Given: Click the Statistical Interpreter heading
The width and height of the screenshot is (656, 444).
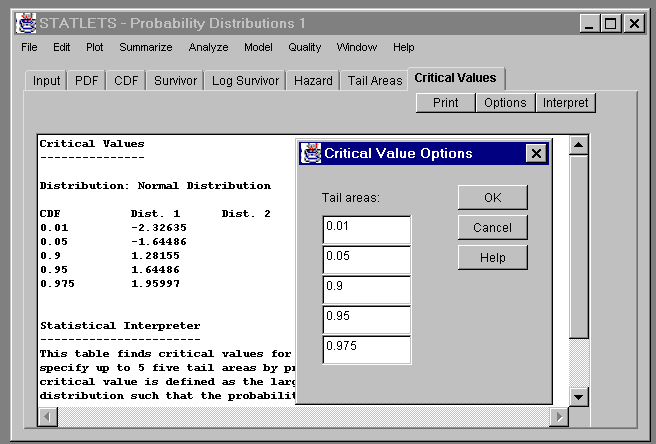Looking at the screenshot, I should (x=120, y=326).
